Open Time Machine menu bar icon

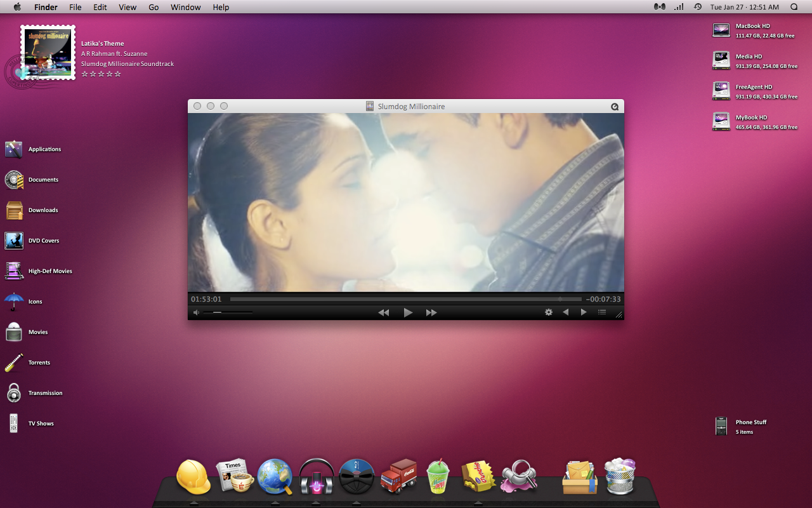point(698,7)
